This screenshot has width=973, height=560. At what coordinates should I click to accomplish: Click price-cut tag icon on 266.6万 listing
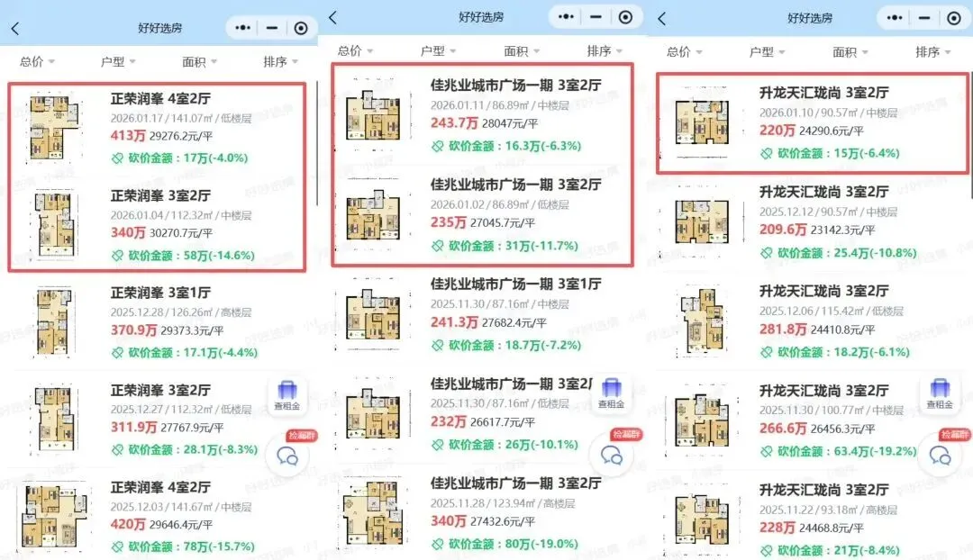pos(767,451)
